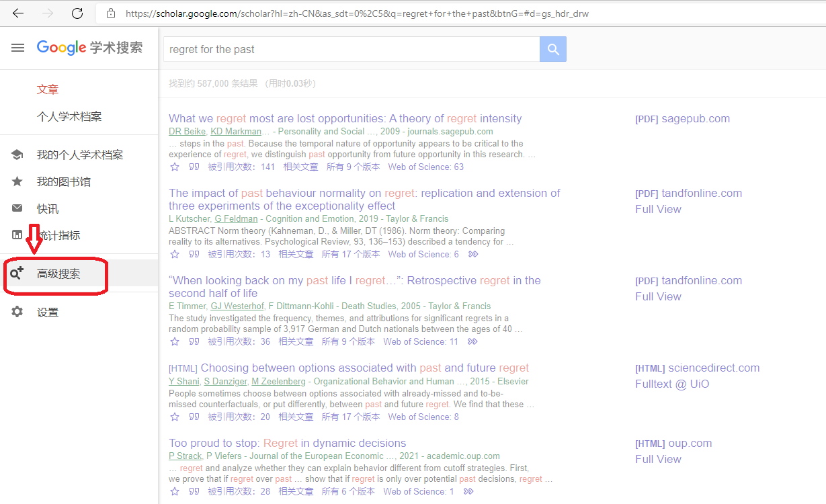This screenshot has height=504, width=826.
Task: Save the first result using its star
Action: [175, 167]
